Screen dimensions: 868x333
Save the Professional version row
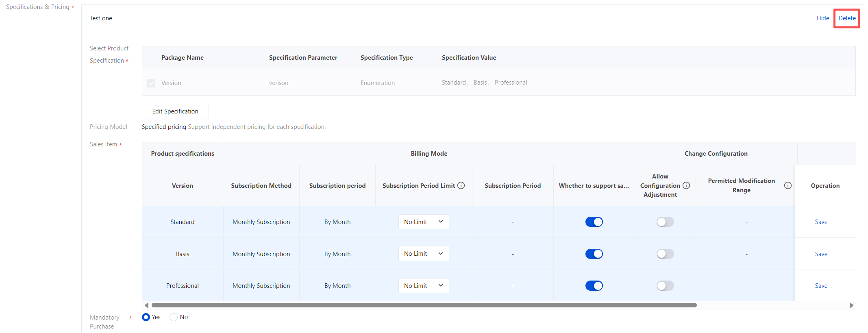pos(821,286)
